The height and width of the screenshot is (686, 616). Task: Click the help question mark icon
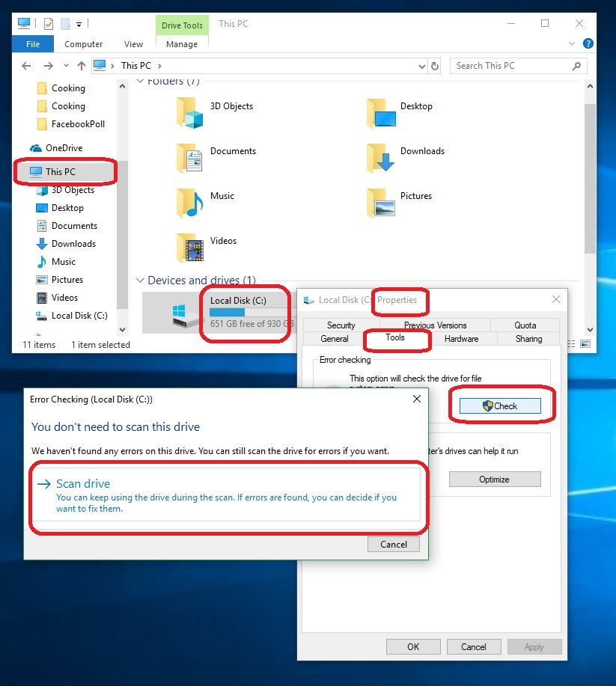point(588,44)
